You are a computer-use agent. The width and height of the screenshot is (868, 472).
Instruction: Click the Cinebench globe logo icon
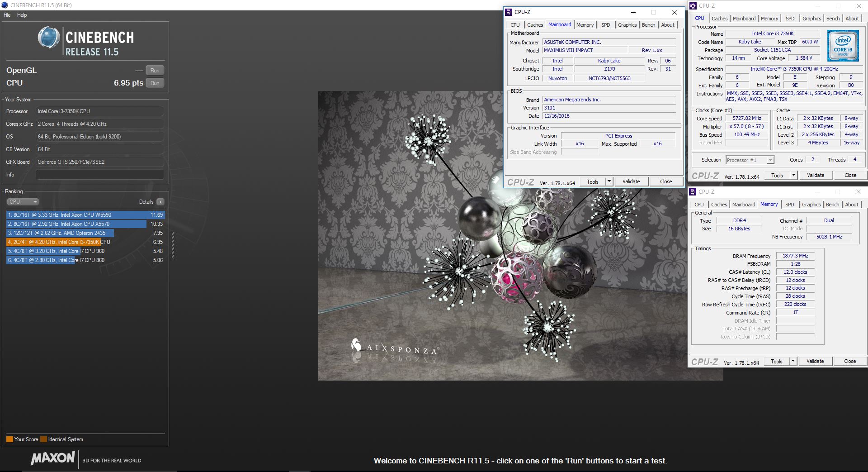click(x=48, y=38)
